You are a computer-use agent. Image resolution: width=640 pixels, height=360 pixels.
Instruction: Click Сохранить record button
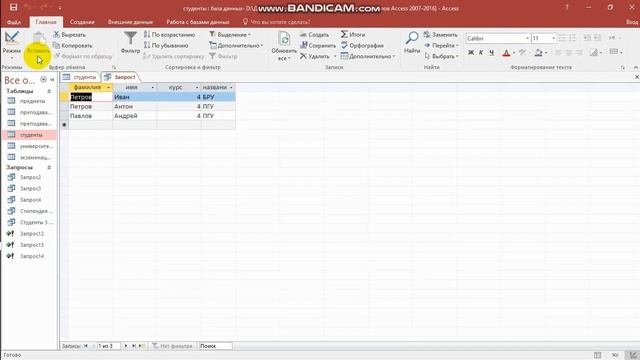pos(318,46)
